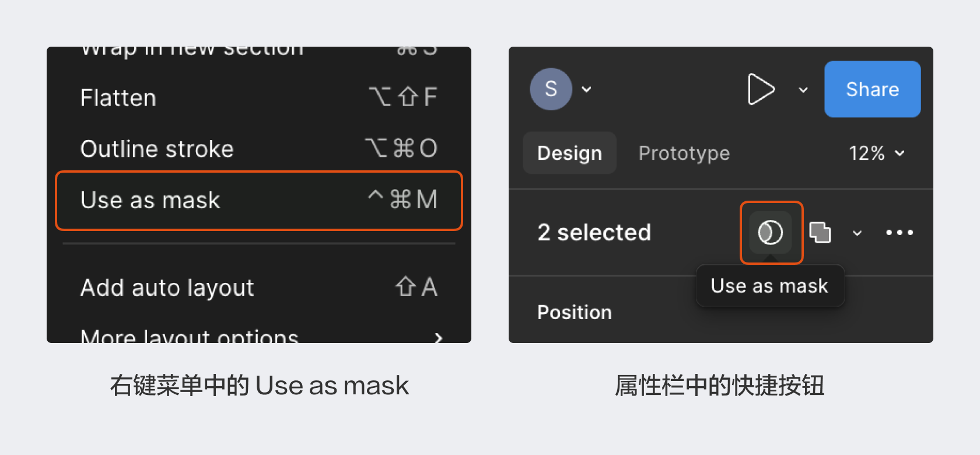Click the blue Share button

tap(872, 89)
